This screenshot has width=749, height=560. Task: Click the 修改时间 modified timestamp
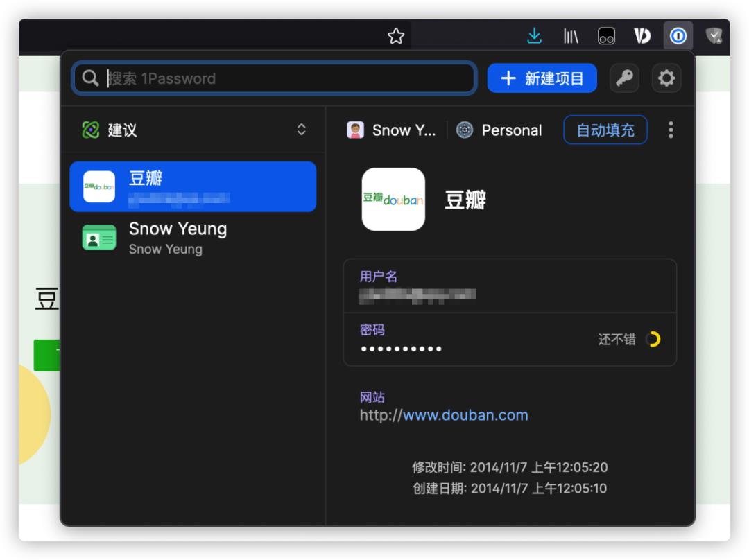(510, 467)
